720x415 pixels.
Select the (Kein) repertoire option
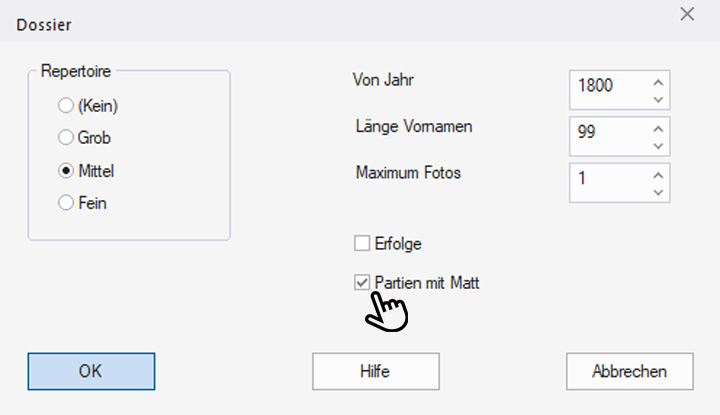pos(67,105)
